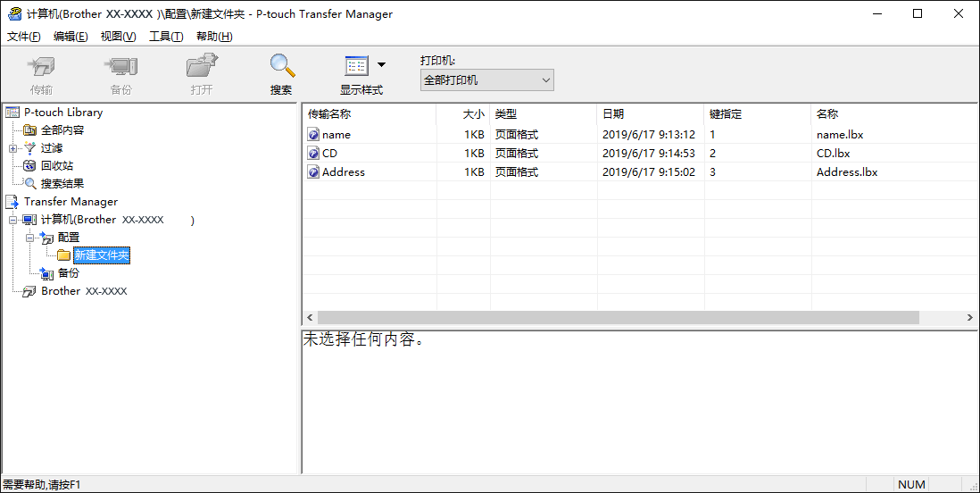The image size is (980, 493).
Task: Open the 打印机 全部打印机 combo box
Action: click(486, 80)
